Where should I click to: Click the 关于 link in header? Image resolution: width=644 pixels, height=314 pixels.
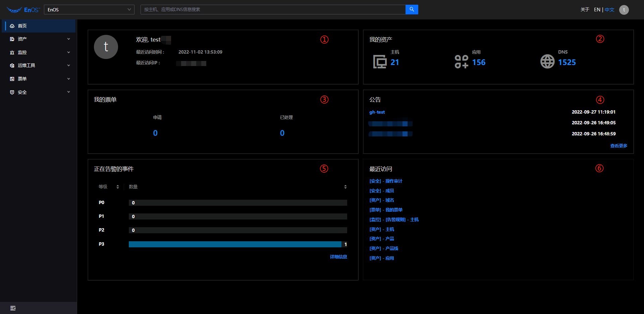[x=585, y=10]
